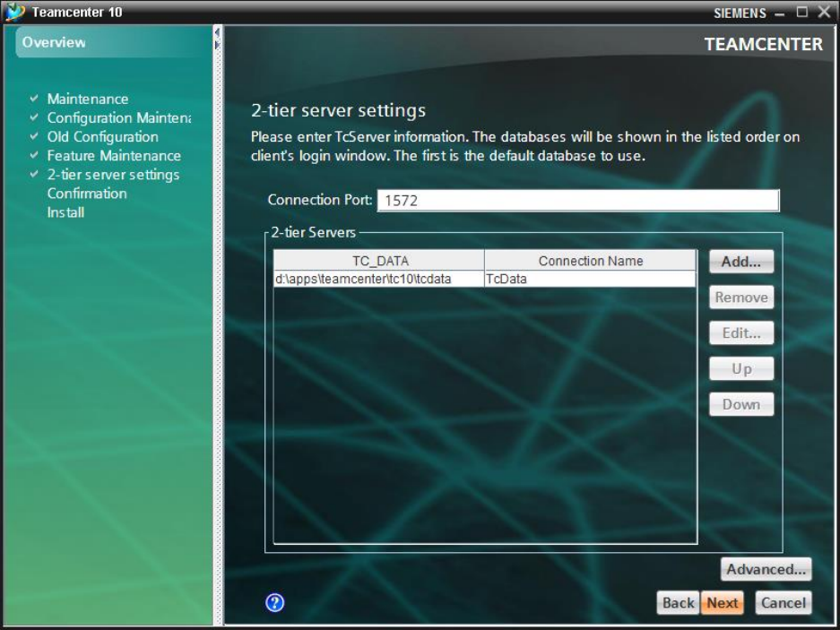Select Install step in sidebar

(x=65, y=212)
